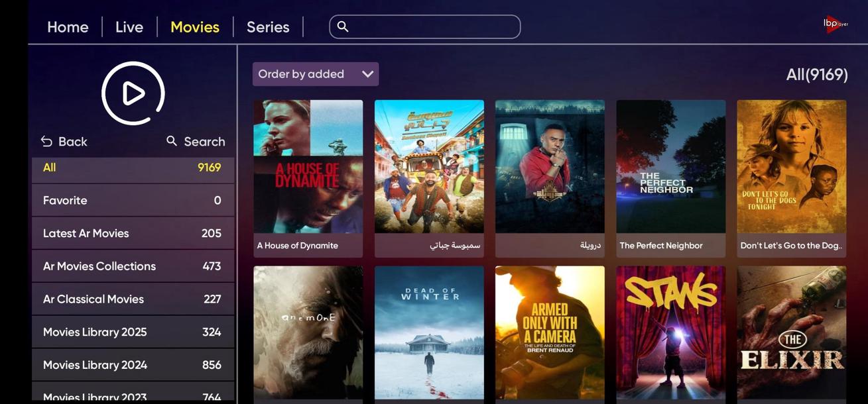The height and width of the screenshot is (404, 868).
Task: Open The Elixir movie thumbnail
Action: click(x=792, y=333)
